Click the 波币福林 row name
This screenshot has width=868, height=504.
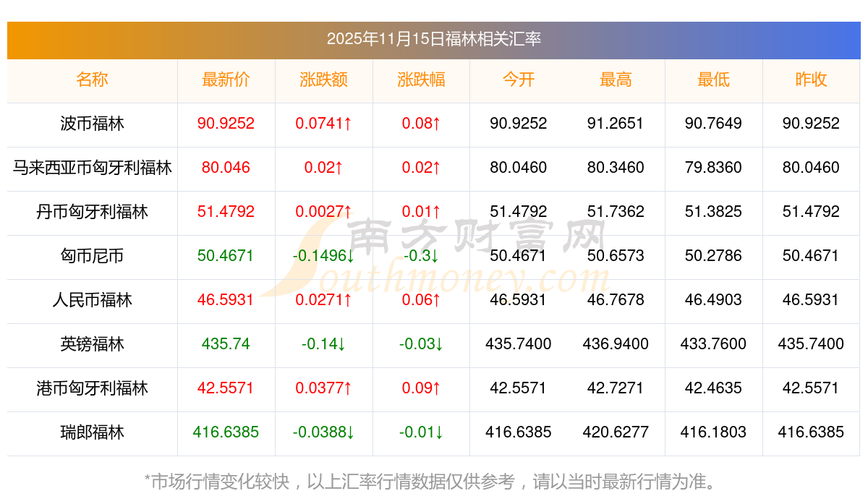click(x=92, y=124)
